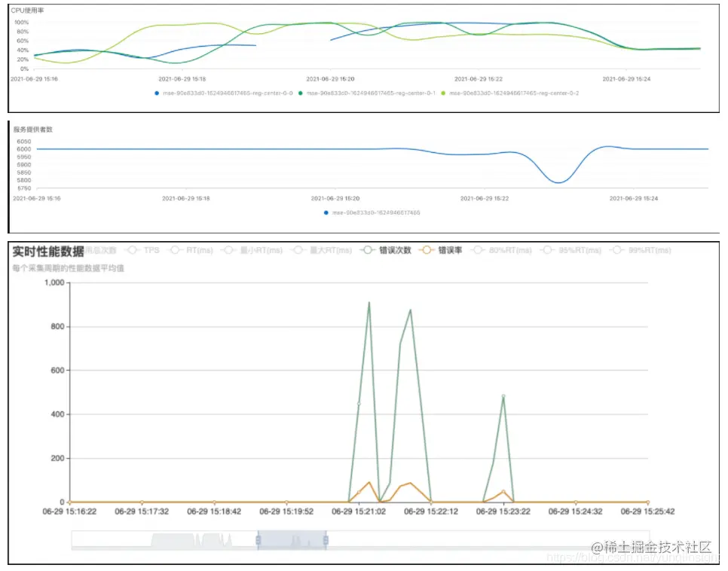The image size is (728, 571).
Task: Click the error rate peak at 15:23:22
Action: 503,491
